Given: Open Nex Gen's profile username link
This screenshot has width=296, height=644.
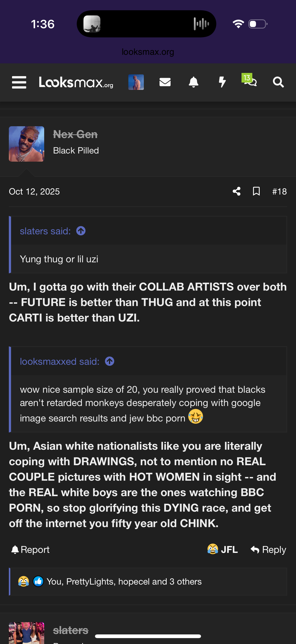Looking at the screenshot, I should click(75, 135).
